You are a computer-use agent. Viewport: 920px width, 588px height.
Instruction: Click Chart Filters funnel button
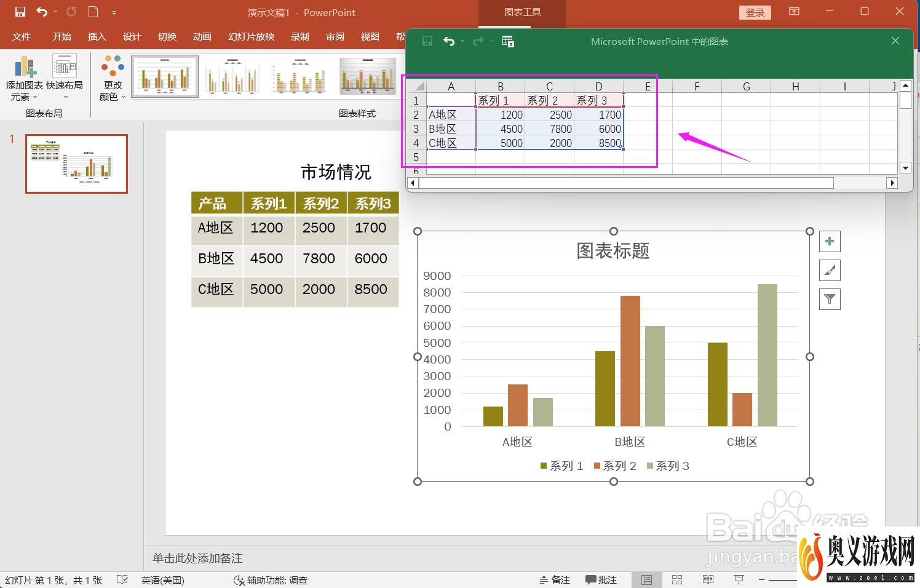[830, 299]
